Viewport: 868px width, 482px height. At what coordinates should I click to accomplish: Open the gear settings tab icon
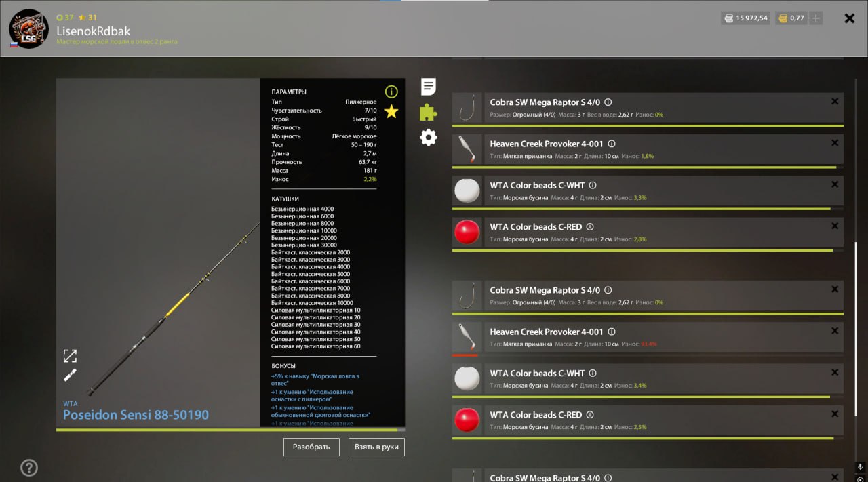pyautogui.click(x=428, y=138)
